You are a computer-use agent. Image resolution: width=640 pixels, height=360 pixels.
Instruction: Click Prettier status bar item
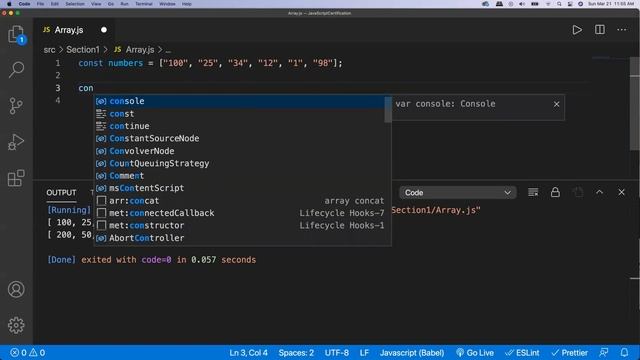tap(569, 353)
